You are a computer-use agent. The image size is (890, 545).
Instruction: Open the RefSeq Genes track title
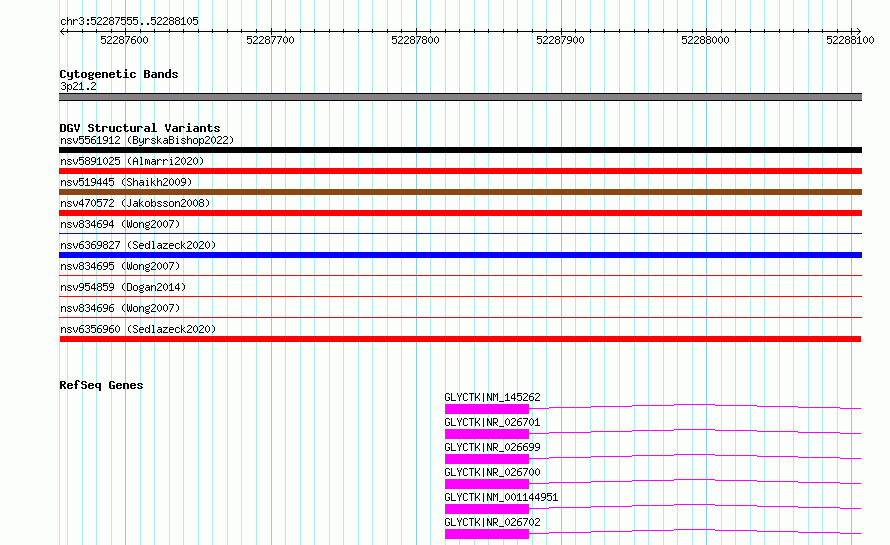[101, 385]
